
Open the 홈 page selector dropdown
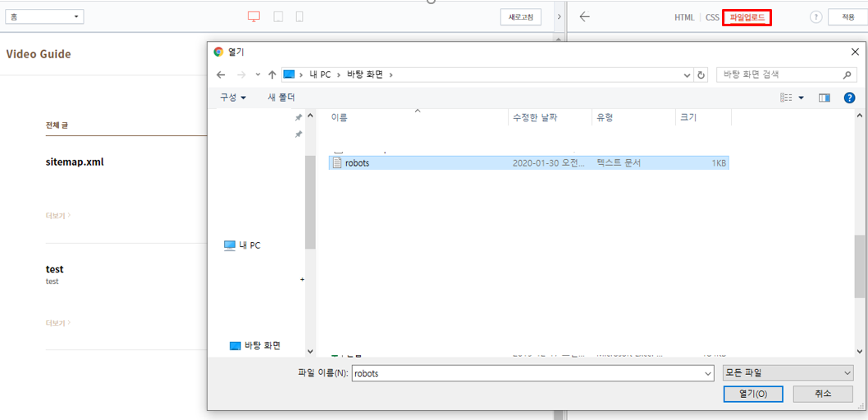(x=44, y=16)
